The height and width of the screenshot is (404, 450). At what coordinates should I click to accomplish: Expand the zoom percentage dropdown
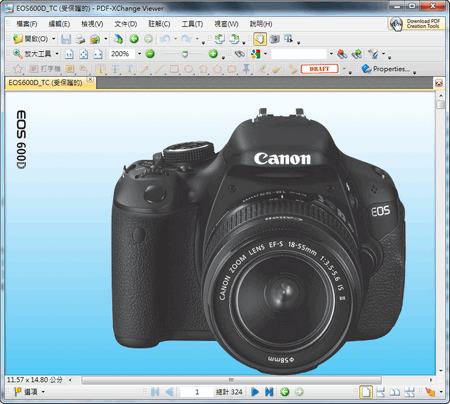point(139,54)
